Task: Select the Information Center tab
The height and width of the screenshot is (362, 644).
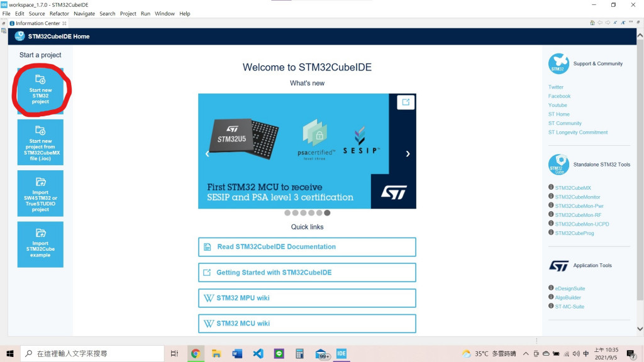Action: [x=37, y=23]
